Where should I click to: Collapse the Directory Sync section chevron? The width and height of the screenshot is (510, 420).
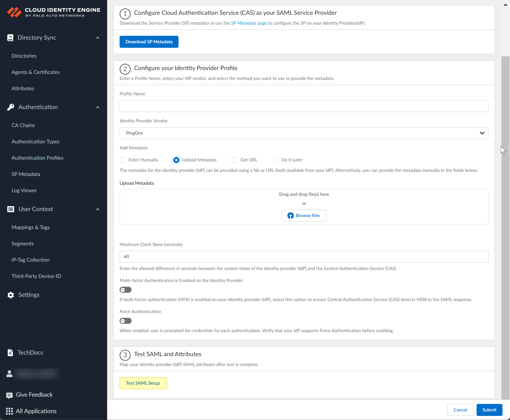[98, 38]
